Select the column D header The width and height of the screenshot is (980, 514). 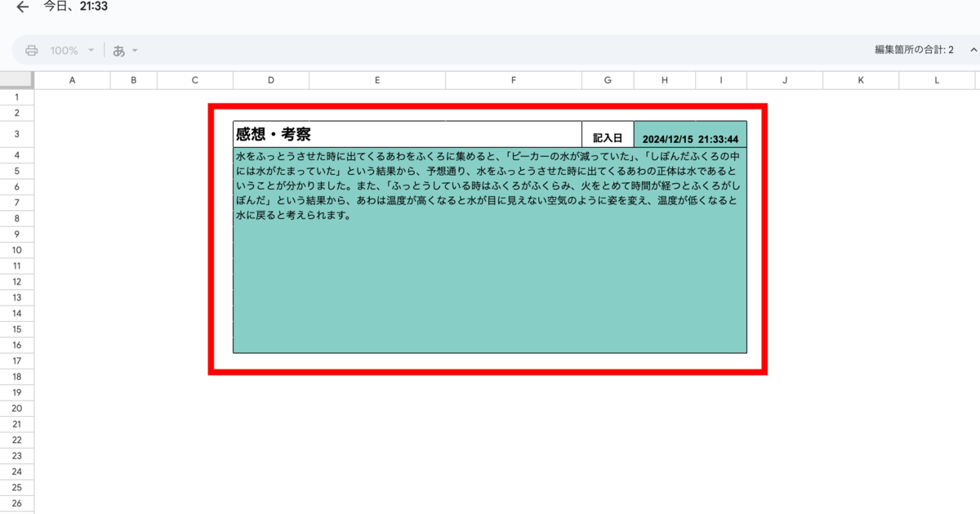click(x=271, y=80)
